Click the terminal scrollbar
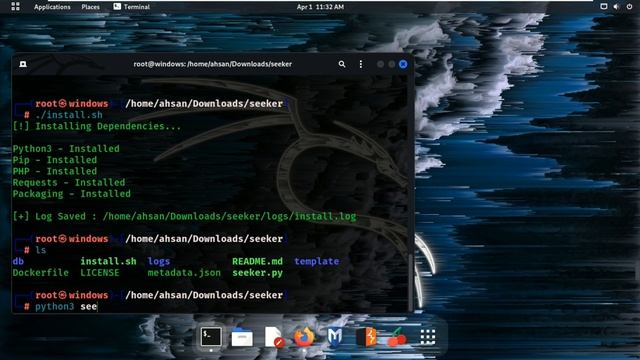 (410, 282)
